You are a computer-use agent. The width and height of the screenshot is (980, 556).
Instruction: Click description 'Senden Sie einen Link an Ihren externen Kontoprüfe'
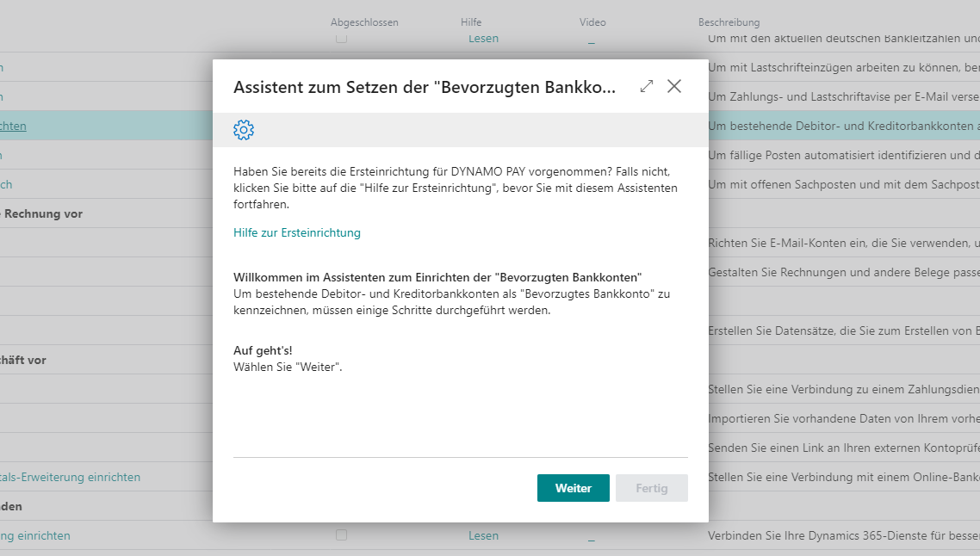coord(844,448)
